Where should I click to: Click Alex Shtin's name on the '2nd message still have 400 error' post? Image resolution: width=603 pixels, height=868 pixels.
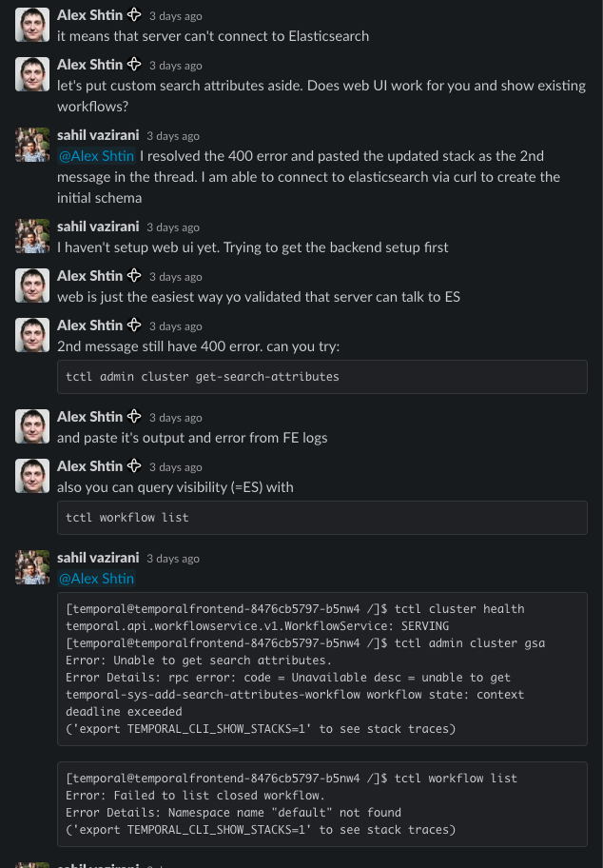(x=90, y=325)
